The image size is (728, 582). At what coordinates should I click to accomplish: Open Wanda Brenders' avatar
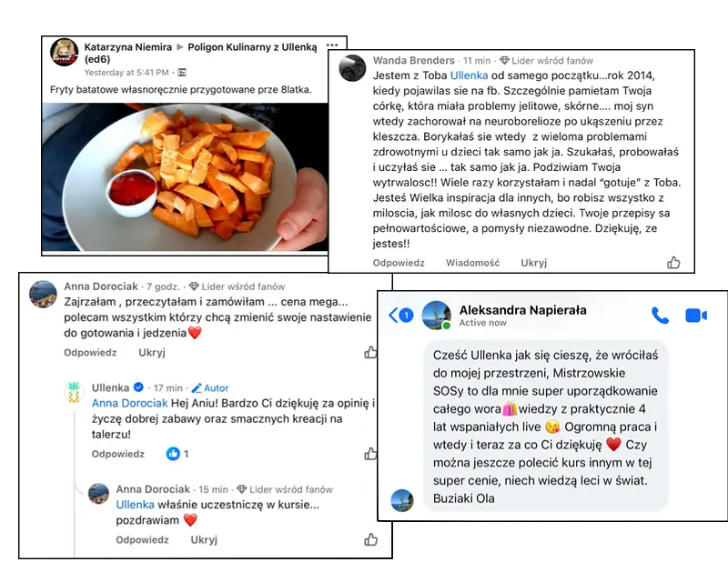(352, 68)
